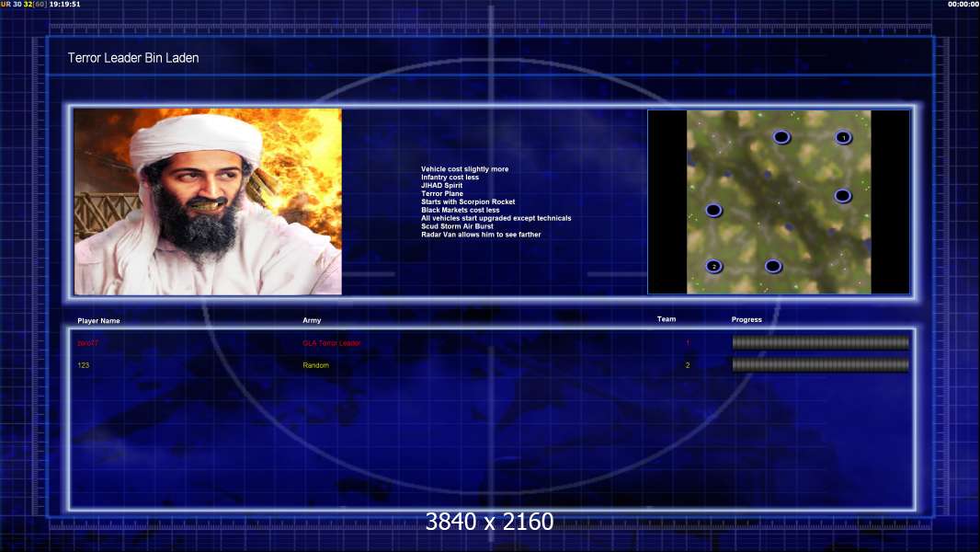Click the Progress column header
980x552 pixels.
click(746, 320)
